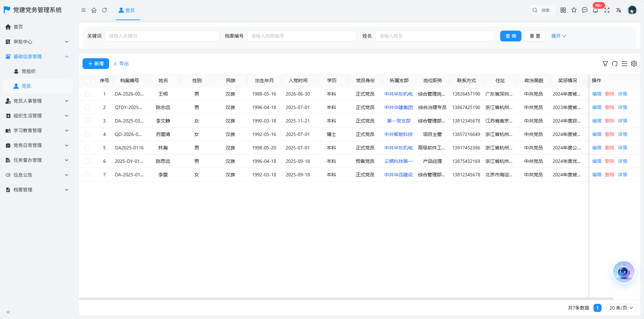Screen dimensions: 644x319
Task: Go to home via house icon in top bar
Action: click(94, 10)
